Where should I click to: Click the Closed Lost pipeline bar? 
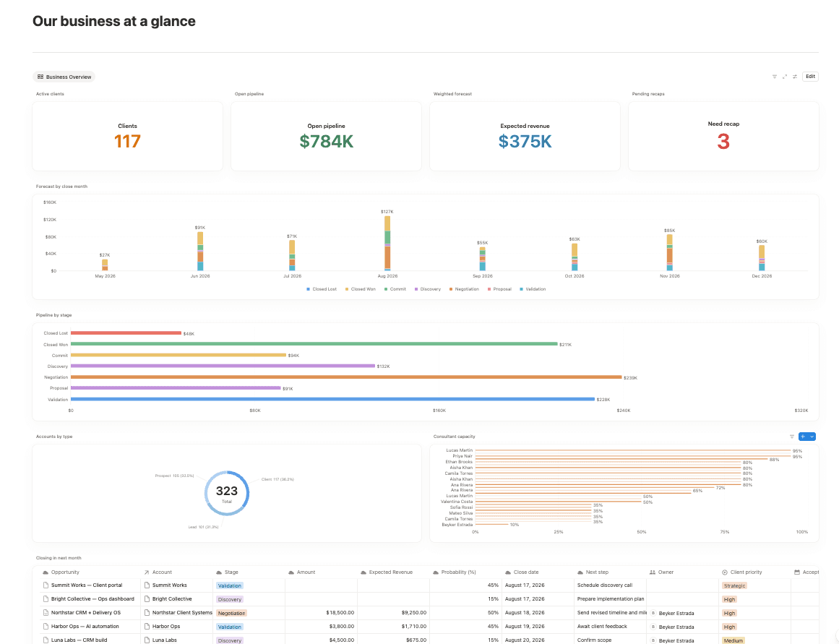[x=126, y=333]
